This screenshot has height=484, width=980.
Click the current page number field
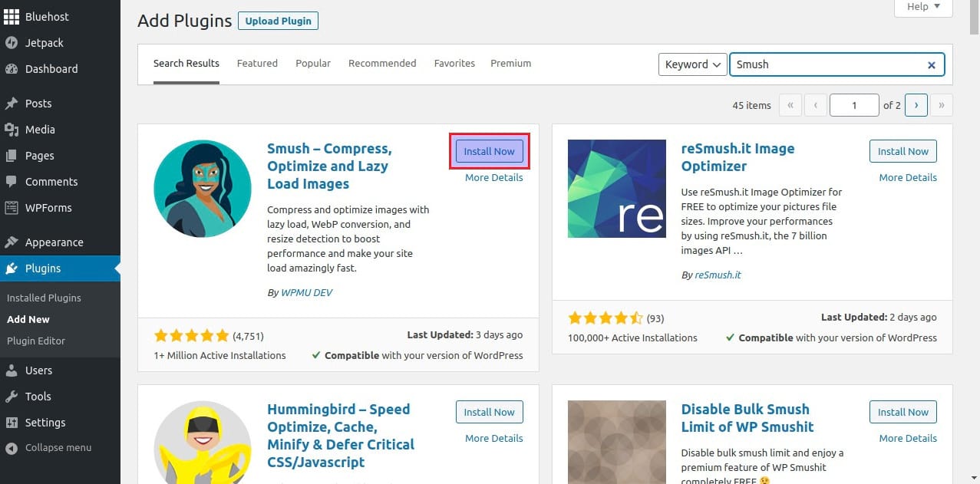point(854,105)
